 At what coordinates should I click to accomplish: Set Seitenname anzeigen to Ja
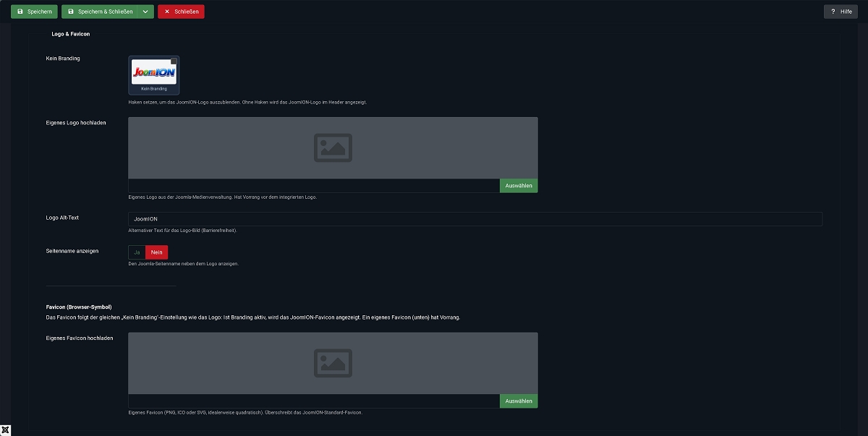[137, 252]
